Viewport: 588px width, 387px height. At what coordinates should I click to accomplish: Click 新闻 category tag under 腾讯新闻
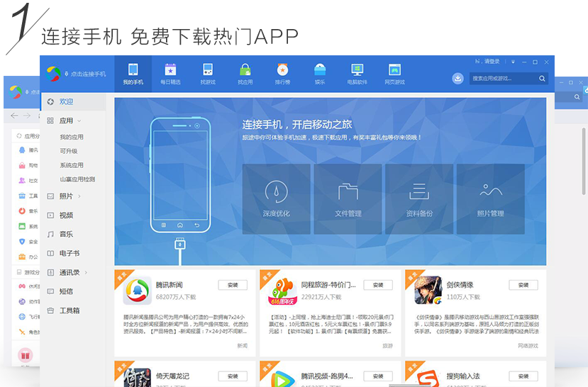click(x=243, y=346)
